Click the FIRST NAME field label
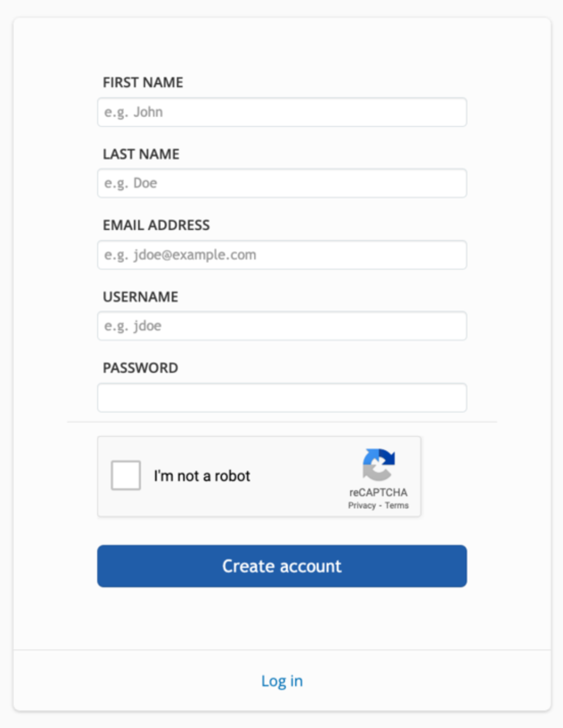This screenshot has width=563, height=728. [143, 83]
